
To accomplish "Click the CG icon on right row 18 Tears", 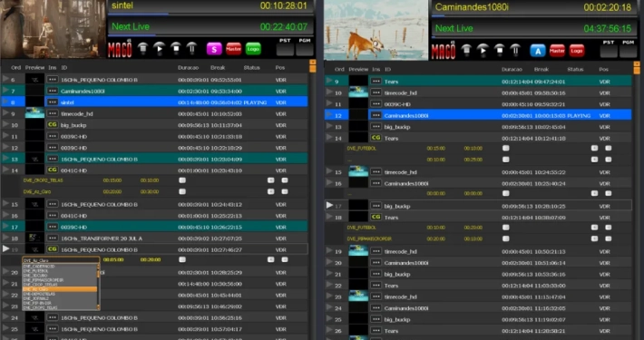I will [x=376, y=218].
